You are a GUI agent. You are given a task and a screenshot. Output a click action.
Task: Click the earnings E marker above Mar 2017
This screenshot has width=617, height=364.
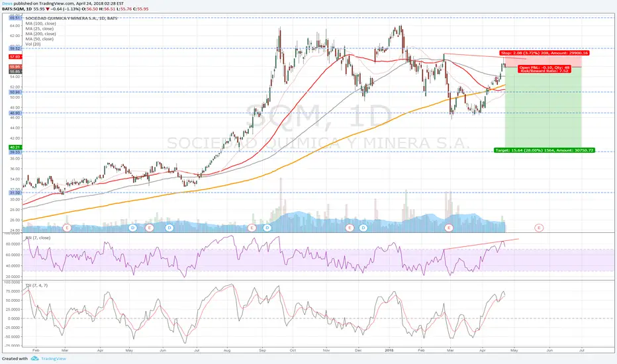point(67,228)
